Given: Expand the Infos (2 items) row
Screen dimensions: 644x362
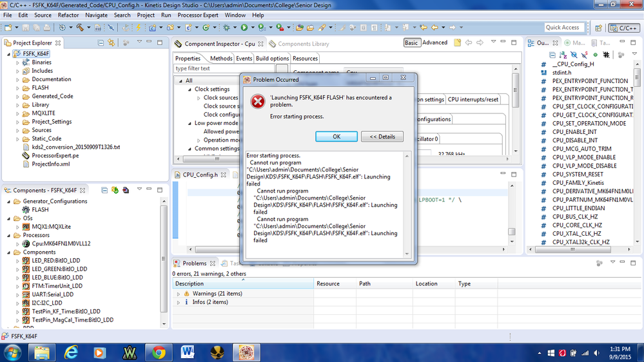Looking at the screenshot, I should (179, 303).
